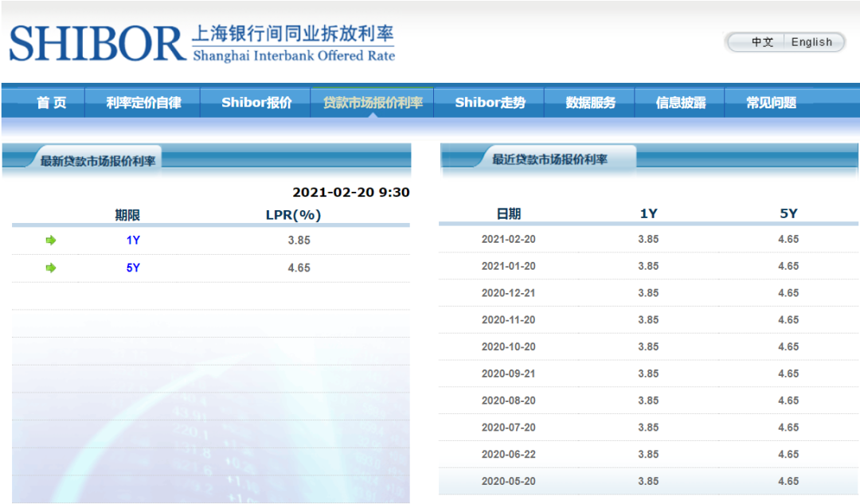
Task: Click the 1Y column header in history table
Action: (x=648, y=214)
